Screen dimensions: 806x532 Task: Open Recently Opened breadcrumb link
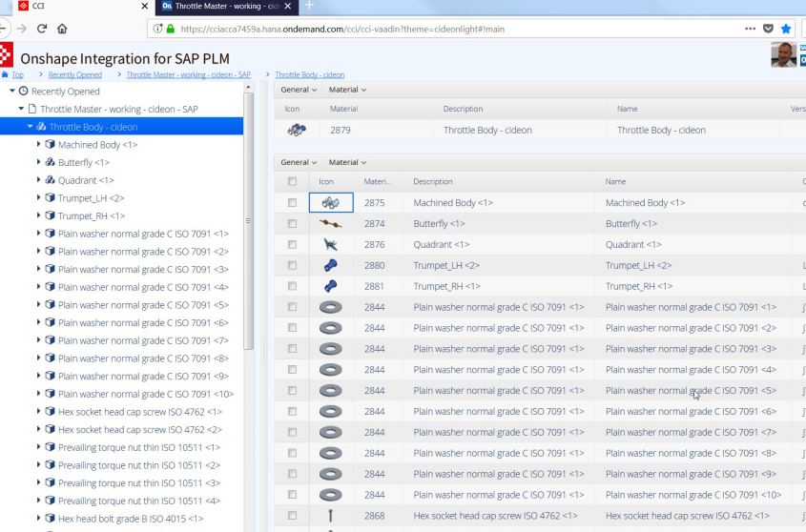pos(75,74)
